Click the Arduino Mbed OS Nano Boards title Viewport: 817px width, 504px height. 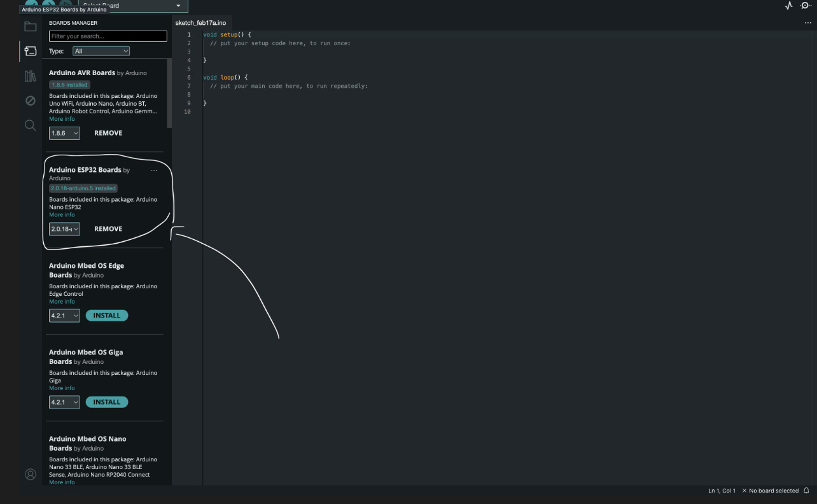88,444
